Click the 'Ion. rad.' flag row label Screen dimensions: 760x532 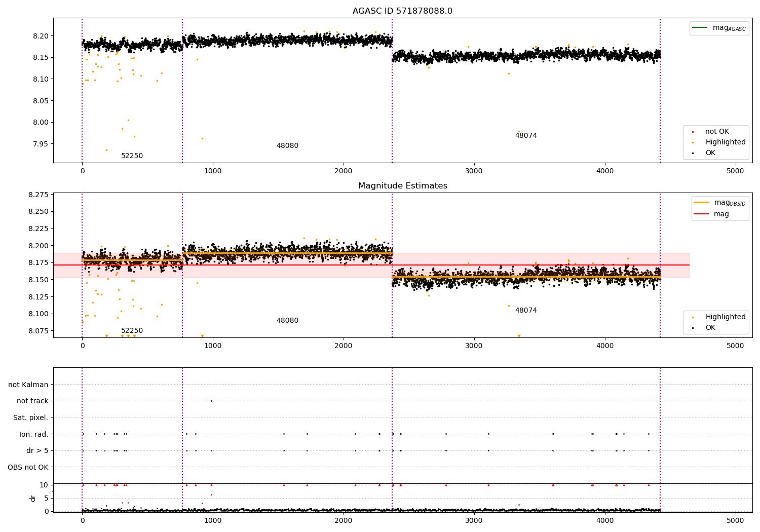[34, 434]
